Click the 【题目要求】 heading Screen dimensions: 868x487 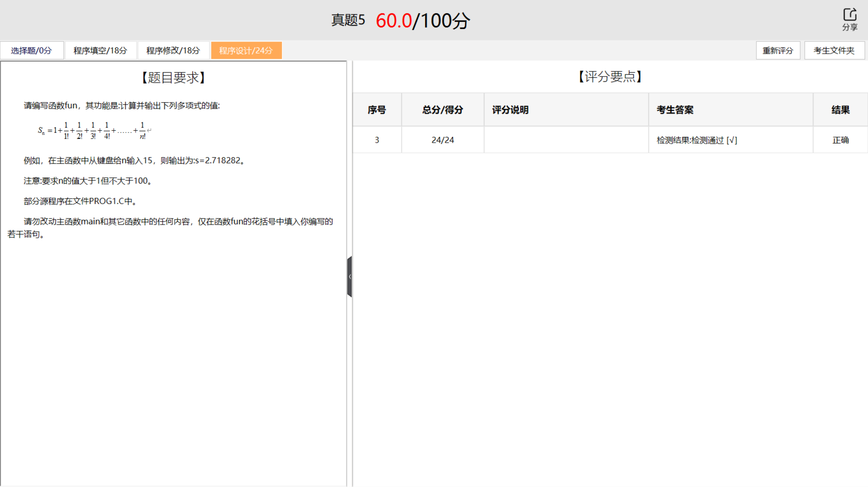[x=173, y=78]
